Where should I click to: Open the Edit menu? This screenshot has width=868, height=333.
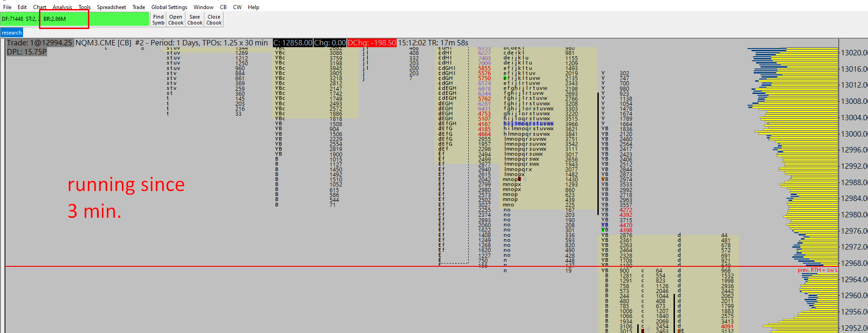coord(22,7)
